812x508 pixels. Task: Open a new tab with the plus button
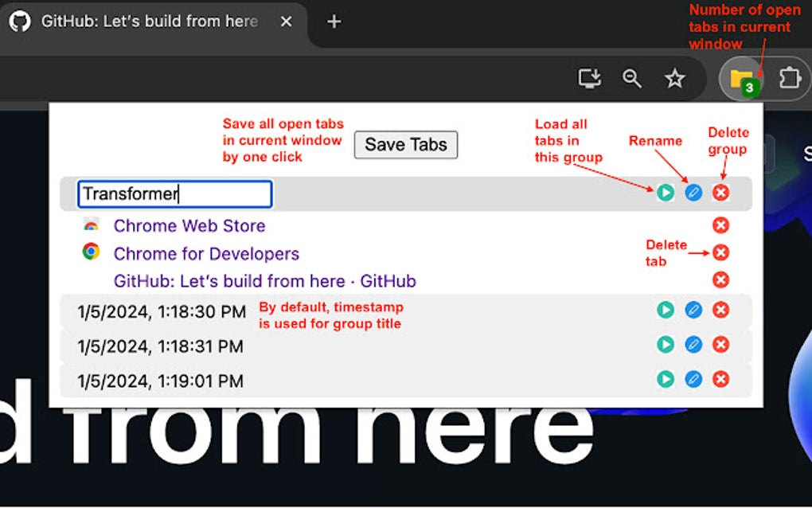[x=333, y=22]
